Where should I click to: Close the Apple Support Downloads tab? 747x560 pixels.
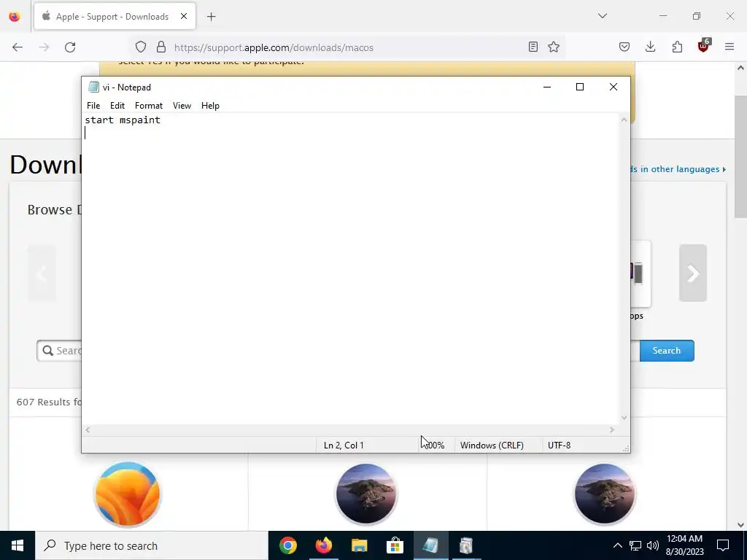pos(183,16)
